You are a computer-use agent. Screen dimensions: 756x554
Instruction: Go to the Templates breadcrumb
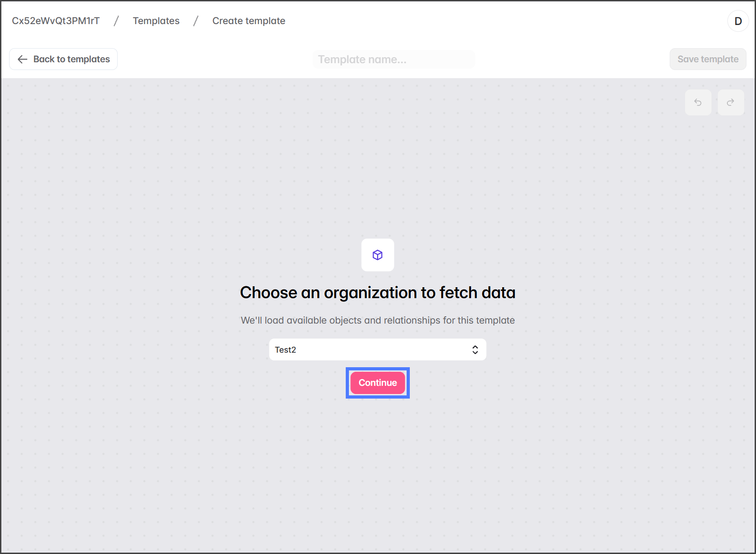(x=156, y=21)
